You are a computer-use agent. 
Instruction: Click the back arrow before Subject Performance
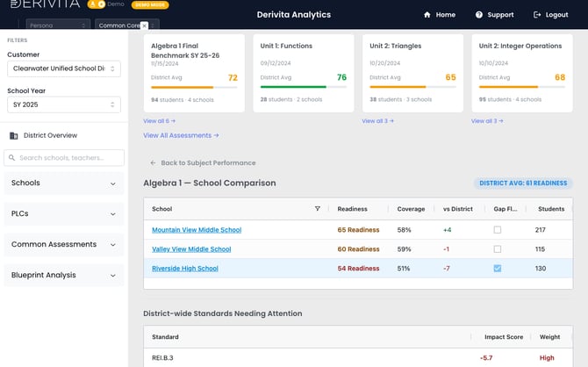coord(153,162)
